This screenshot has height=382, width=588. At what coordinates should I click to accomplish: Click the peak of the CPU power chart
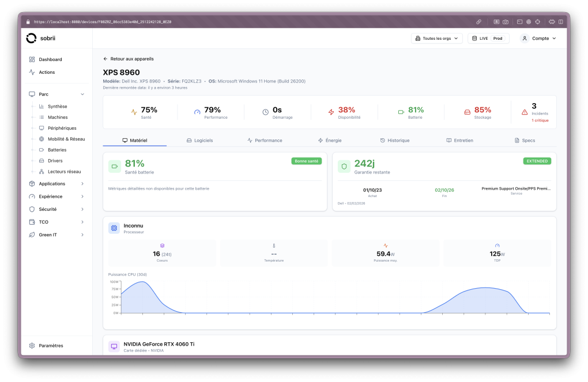click(x=142, y=282)
